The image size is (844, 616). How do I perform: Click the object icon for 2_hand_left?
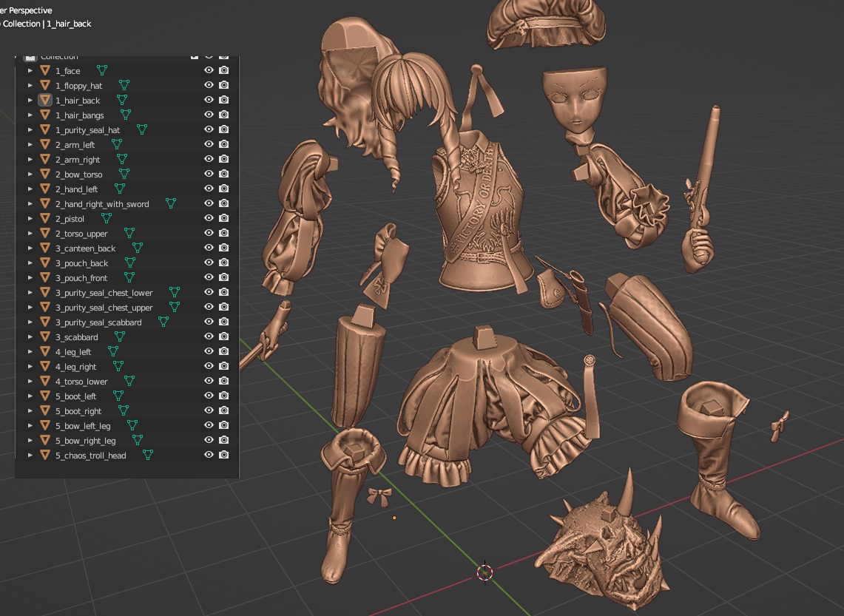click(x=45, y=189)
